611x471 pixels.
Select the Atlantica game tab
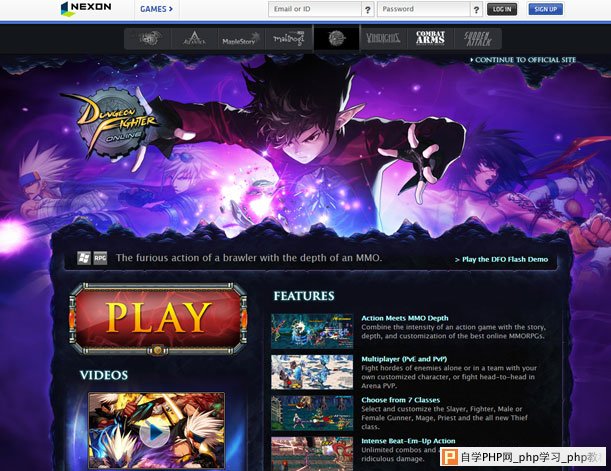(x=195, y=38)
